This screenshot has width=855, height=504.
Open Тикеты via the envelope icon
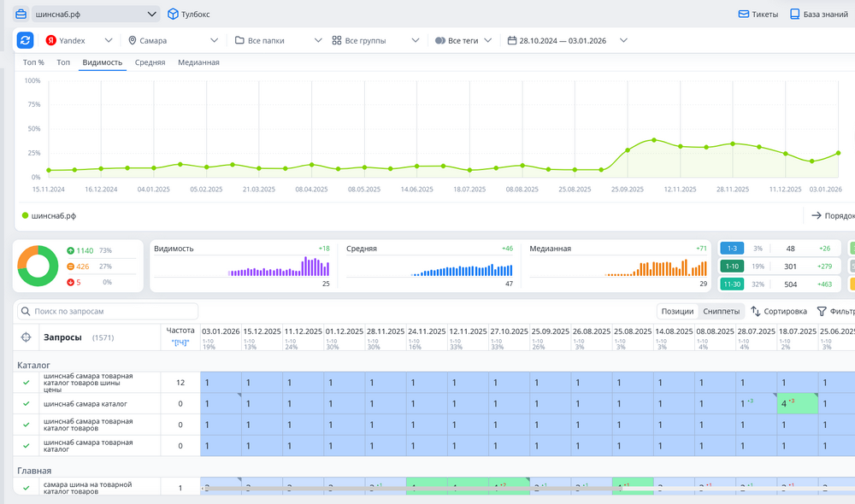[744, 15]
